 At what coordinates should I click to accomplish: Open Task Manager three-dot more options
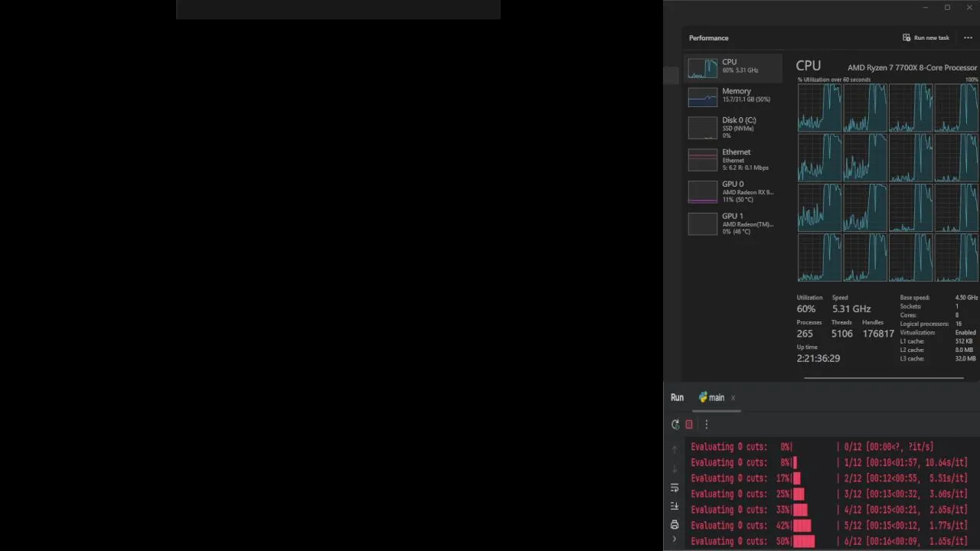(969, 37)
